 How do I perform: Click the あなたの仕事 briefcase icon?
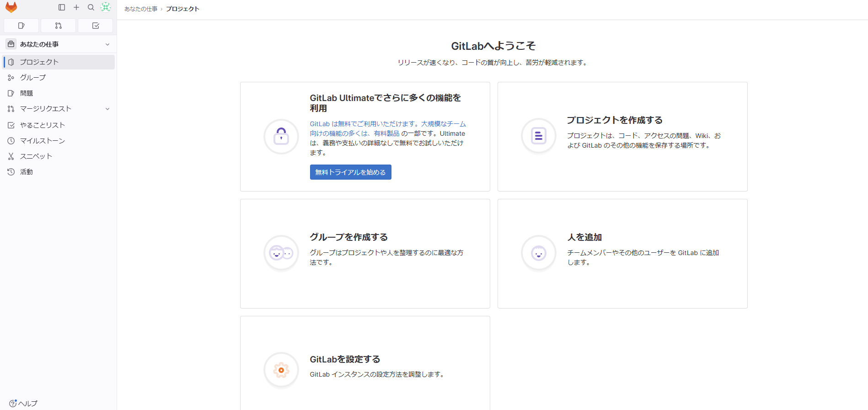11,44
